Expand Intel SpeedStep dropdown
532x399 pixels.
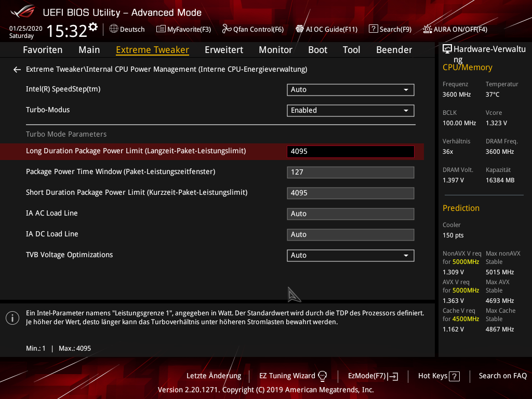(x=351, y=90)
